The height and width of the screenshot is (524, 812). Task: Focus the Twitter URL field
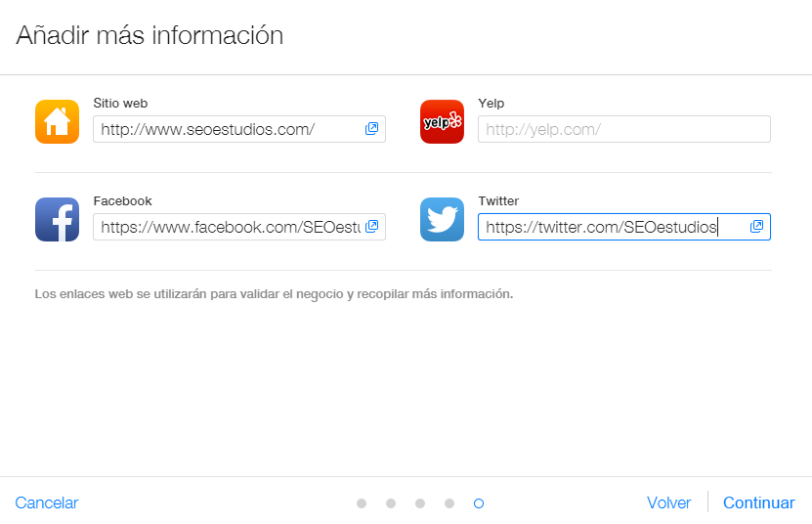pos(624,227)
